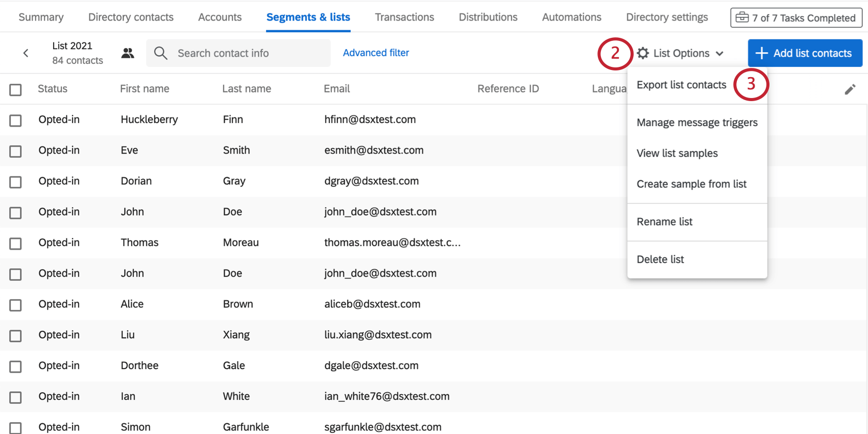Switch to the Transactions tab
The height and width of the screenshot is (434, 868).
(404, 17)
